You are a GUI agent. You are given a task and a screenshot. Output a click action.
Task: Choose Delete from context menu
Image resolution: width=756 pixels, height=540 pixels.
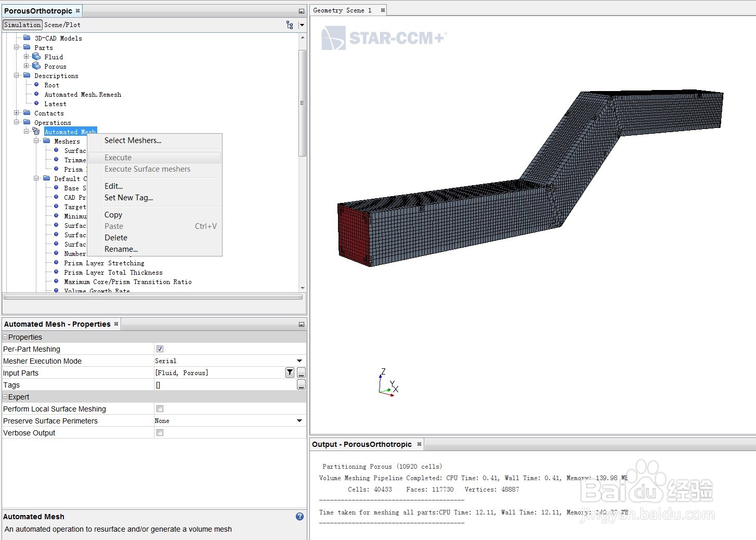(154, 238)
